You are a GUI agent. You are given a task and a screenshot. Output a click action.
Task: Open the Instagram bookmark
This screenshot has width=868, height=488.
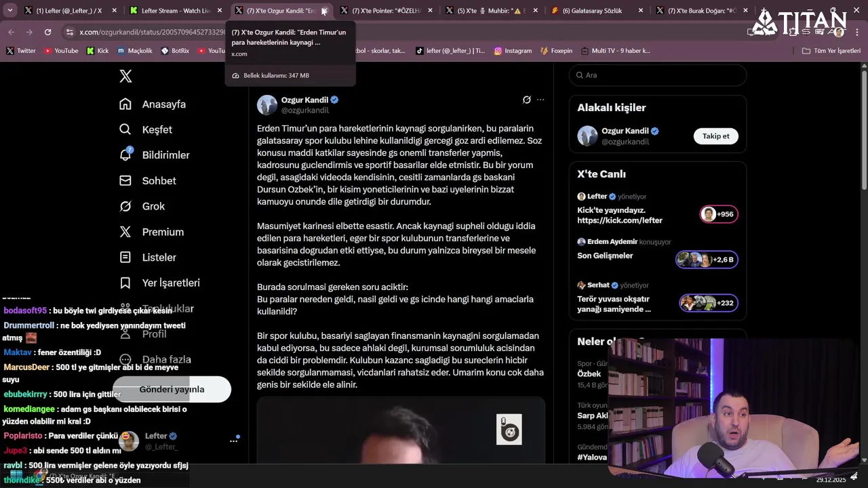pos(513,51)
